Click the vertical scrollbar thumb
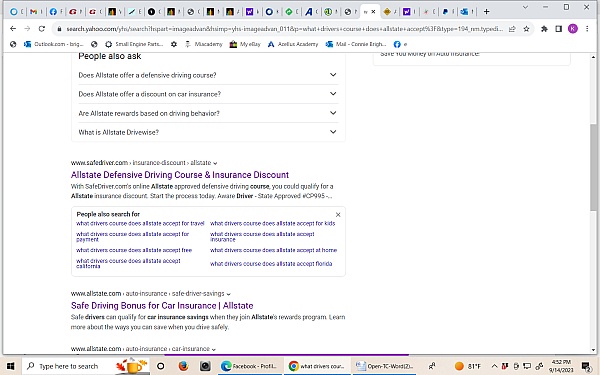600x375 pixels. [593, 167]
